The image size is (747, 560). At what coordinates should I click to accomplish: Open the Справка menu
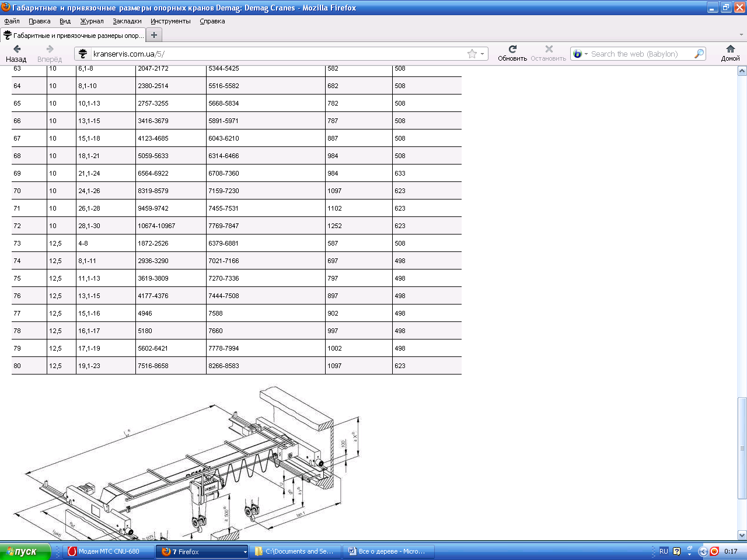[x=212, y=21]
